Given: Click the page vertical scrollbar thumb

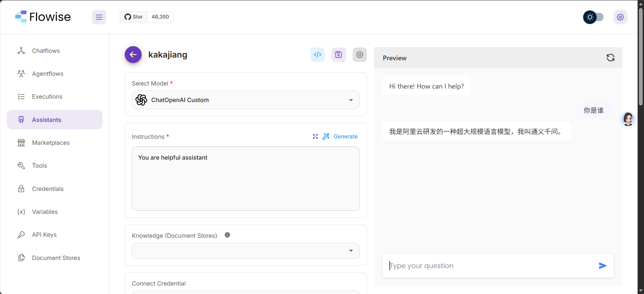Looking at the screenshot, I should 641,57.
